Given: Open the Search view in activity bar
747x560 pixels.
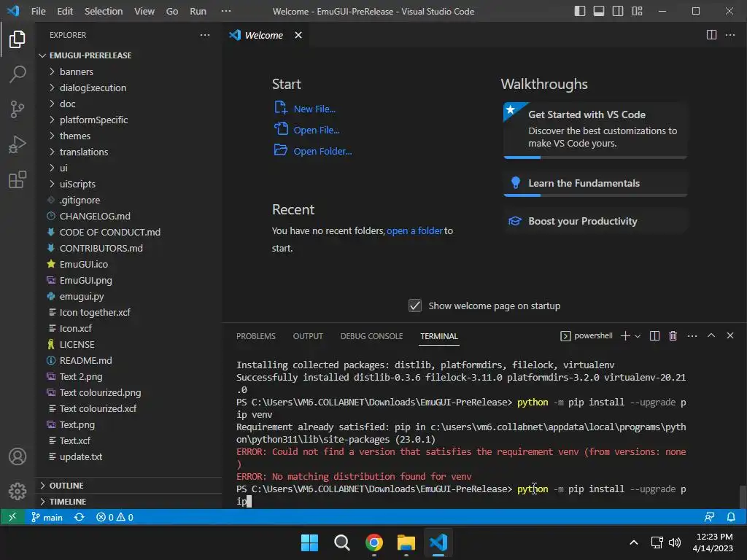Looking at the screenshot, I should (18, 74).
